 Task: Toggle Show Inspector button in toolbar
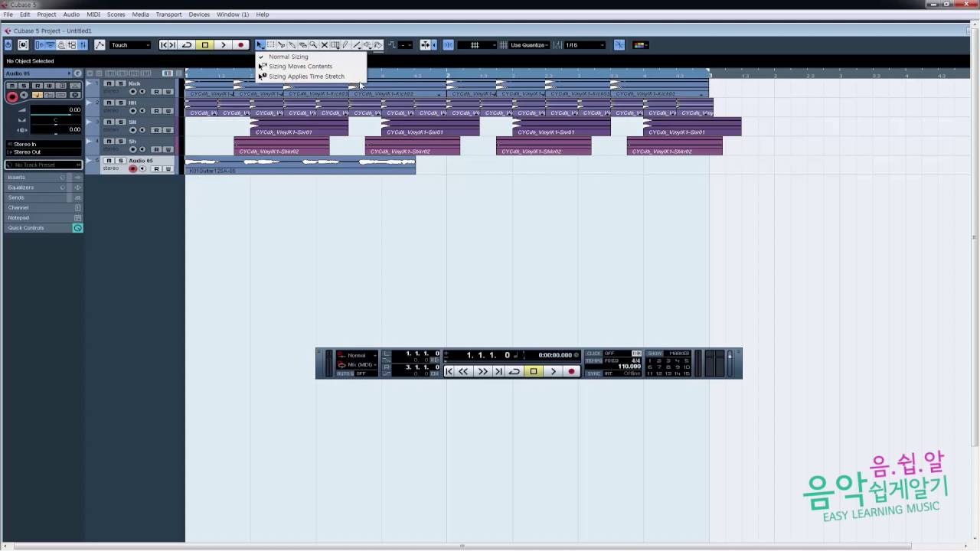(41, 45)
